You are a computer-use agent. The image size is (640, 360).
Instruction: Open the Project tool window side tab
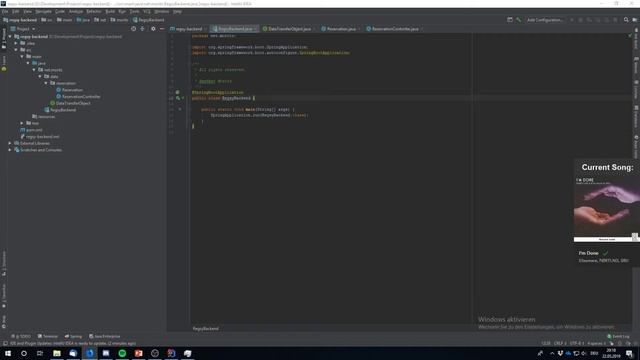click(4, 39)
